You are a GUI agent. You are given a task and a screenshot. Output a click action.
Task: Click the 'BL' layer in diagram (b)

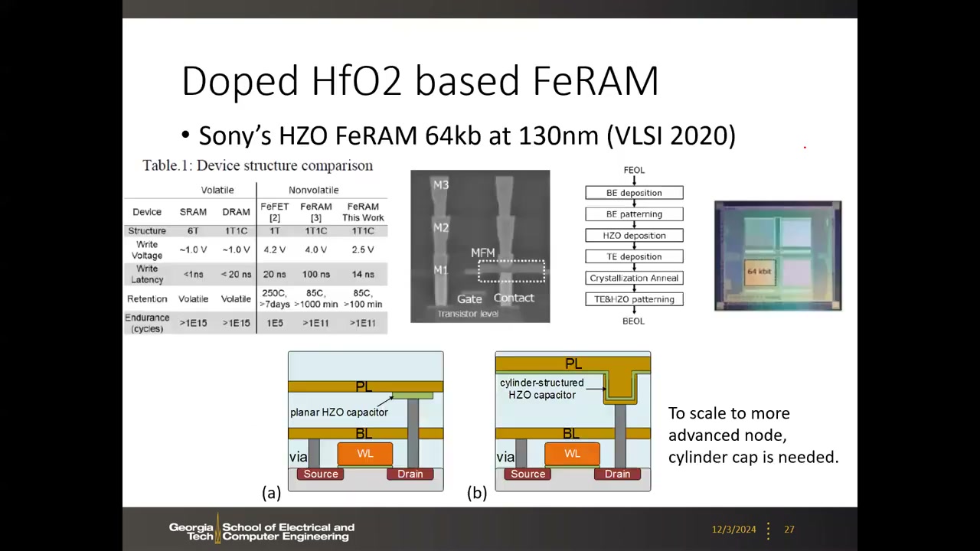573,434
